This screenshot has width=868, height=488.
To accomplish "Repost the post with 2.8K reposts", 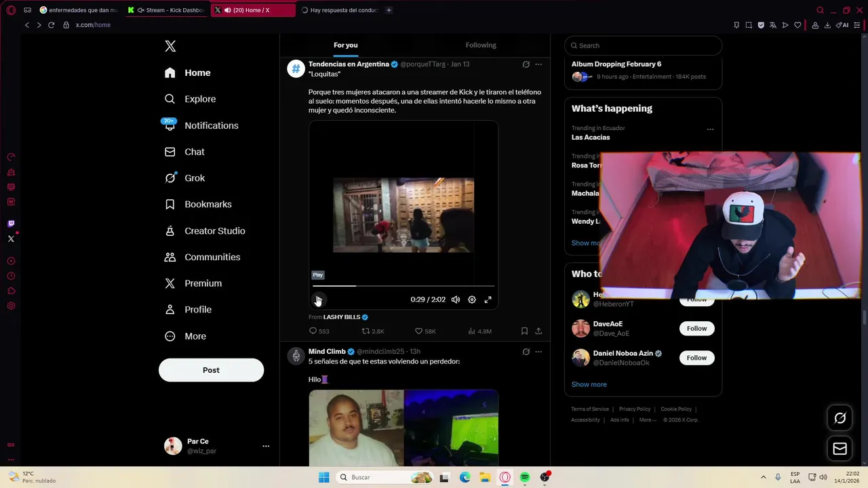I will [373, 331].
